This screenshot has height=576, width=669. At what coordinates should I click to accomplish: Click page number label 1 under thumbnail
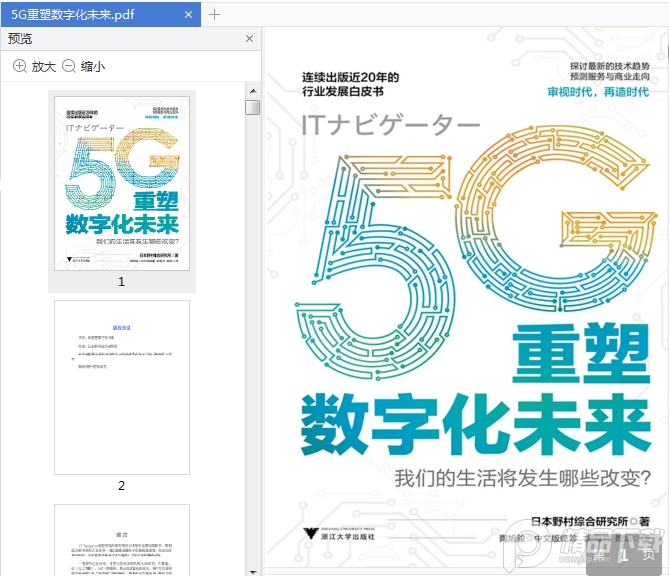pos(122,282)
